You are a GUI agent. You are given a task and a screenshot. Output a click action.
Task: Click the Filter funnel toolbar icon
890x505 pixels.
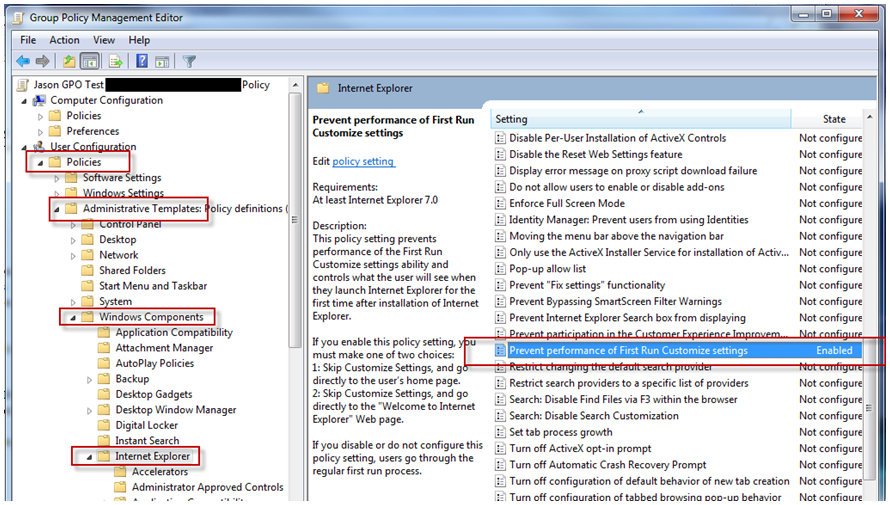pyautogui.click(x=189, y=61)
